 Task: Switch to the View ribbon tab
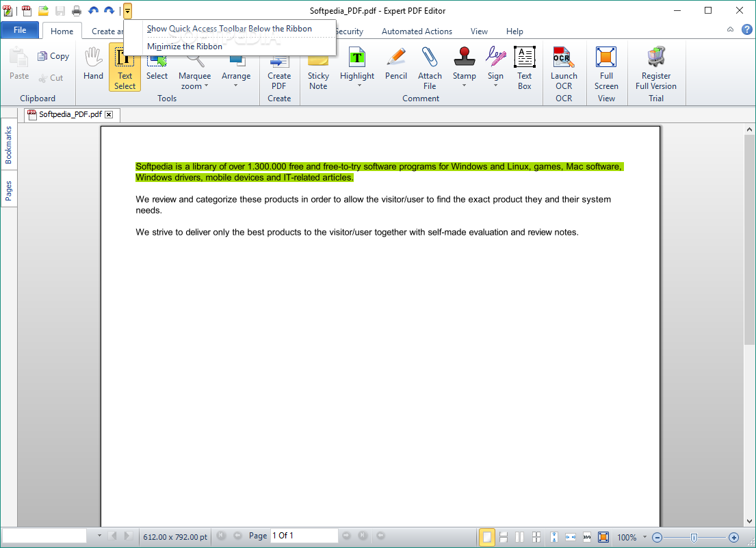pos(479,31)
